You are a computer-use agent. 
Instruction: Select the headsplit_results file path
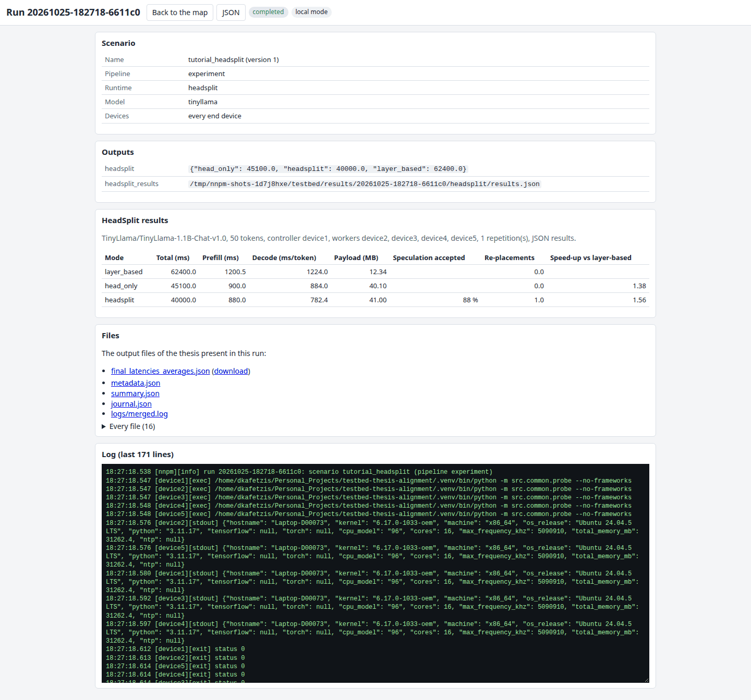click(x=365, y=184)
